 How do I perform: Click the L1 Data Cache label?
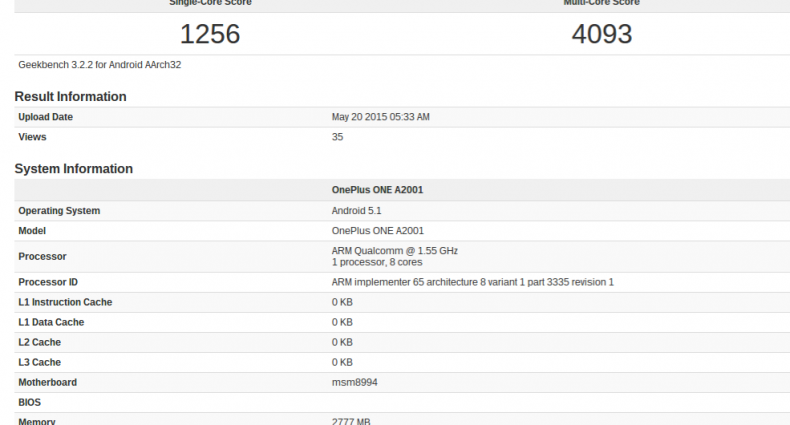click(x=51, y=322)
